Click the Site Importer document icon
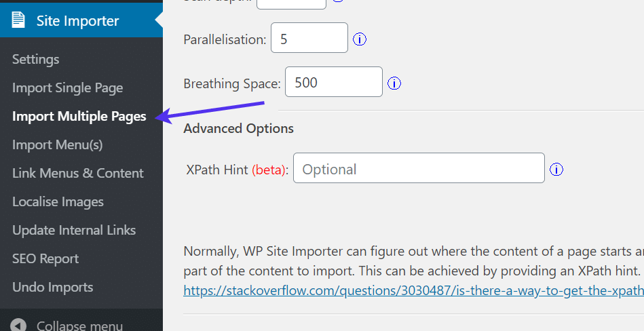 [18, 21]
